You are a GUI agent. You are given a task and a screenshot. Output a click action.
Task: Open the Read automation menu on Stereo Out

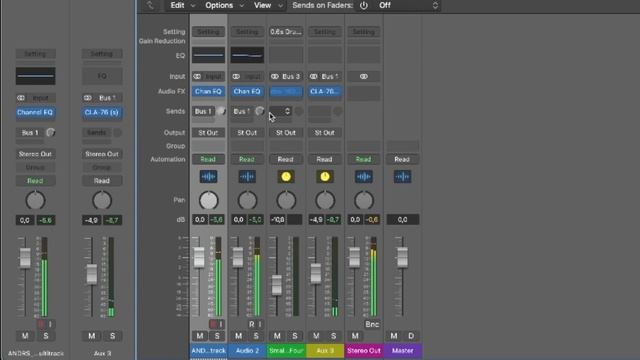363,159
